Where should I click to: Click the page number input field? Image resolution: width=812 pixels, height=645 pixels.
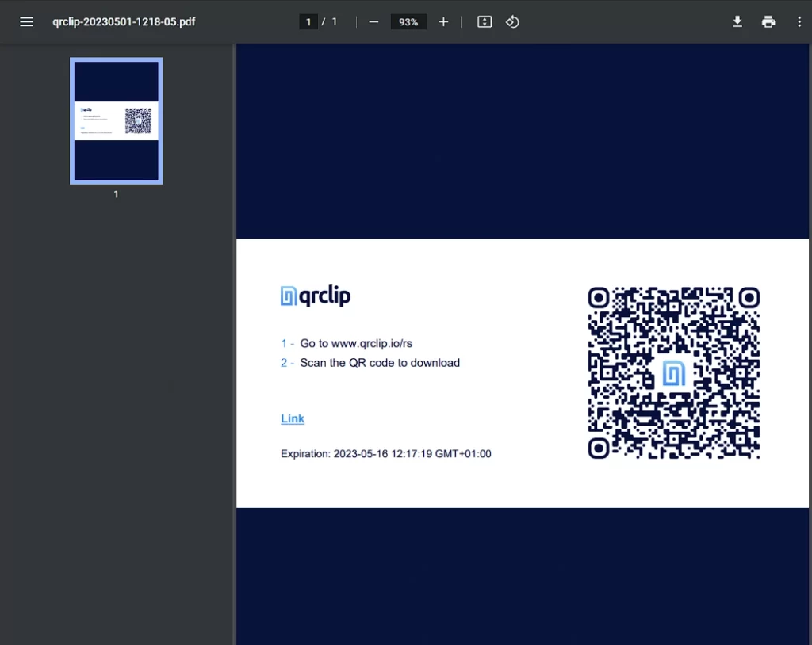(308, 21)
